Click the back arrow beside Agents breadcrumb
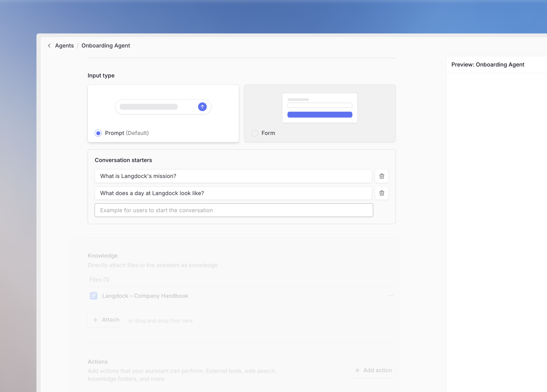Viewport: 547px width, 392px height. pos(49,46)
